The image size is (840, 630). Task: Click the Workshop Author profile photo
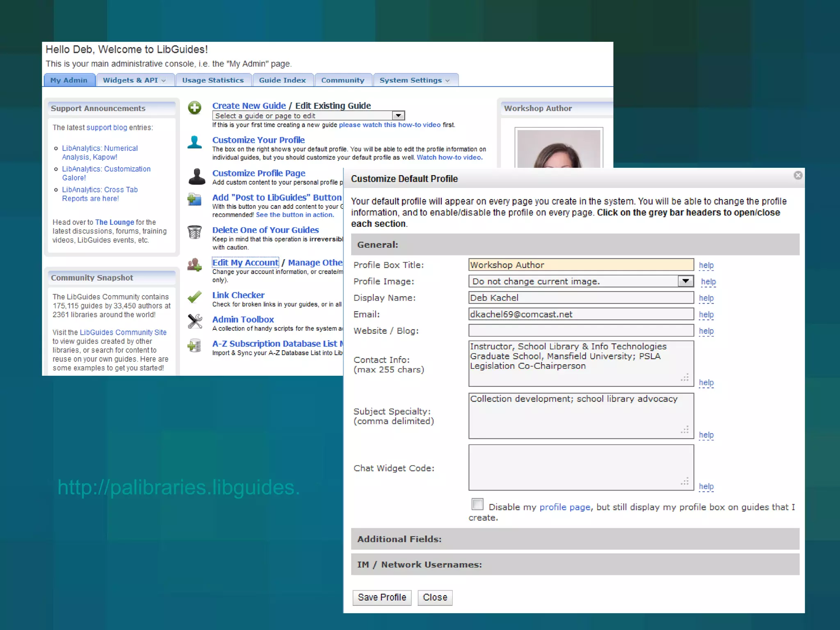tap(559, 148)
